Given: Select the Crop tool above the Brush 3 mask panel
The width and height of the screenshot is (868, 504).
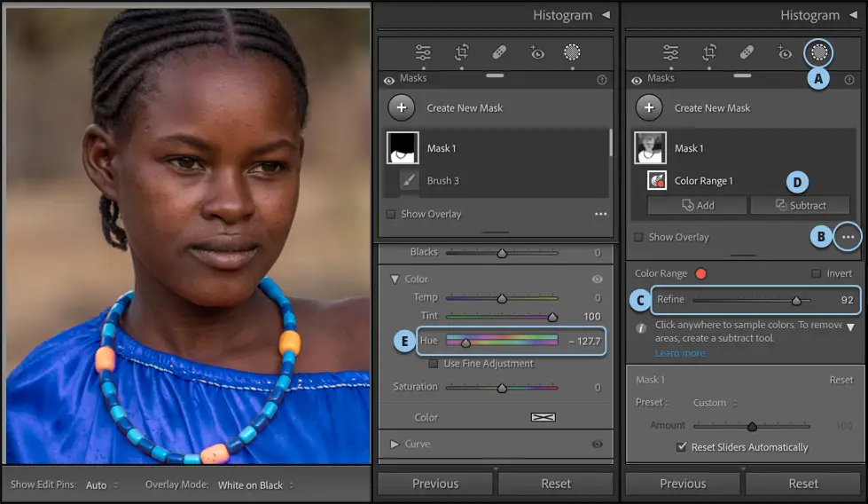Looking at the screenshot, I should [462, 52].
